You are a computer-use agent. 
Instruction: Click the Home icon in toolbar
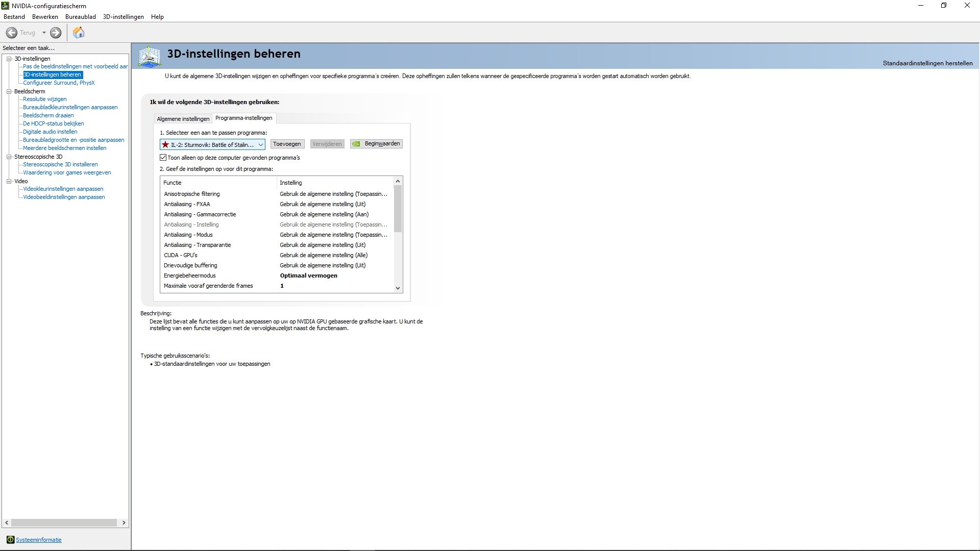79,33
